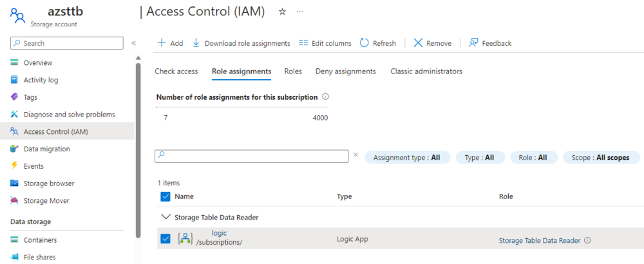Uncheck the logic Logic App row checkbox

click(165, 239)
